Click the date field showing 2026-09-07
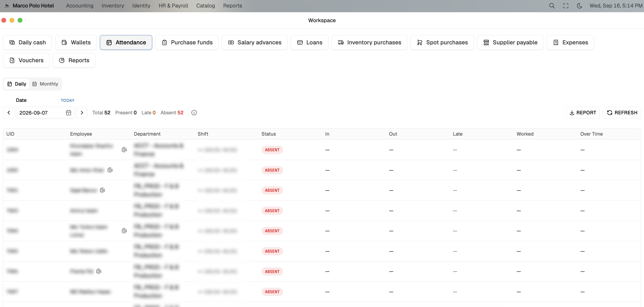Image resolution: width=644 pixels, height=307 pixels. tap(45, 113)
